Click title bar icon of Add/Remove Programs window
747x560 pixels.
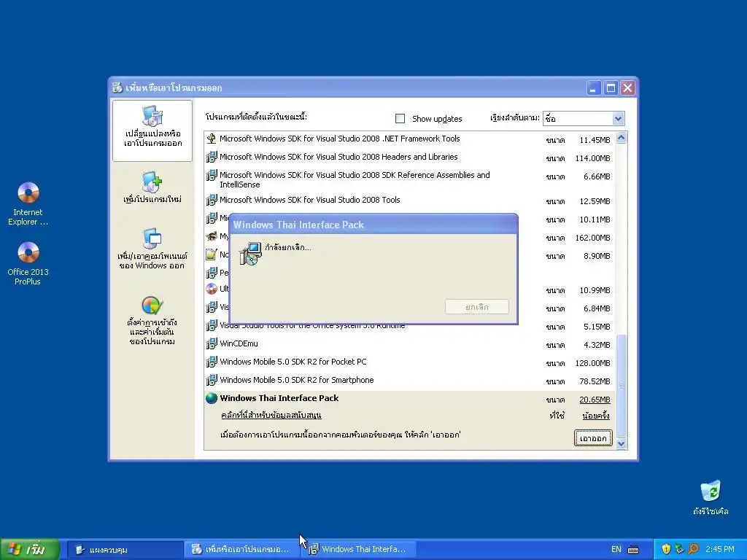[x=117, y=87]
